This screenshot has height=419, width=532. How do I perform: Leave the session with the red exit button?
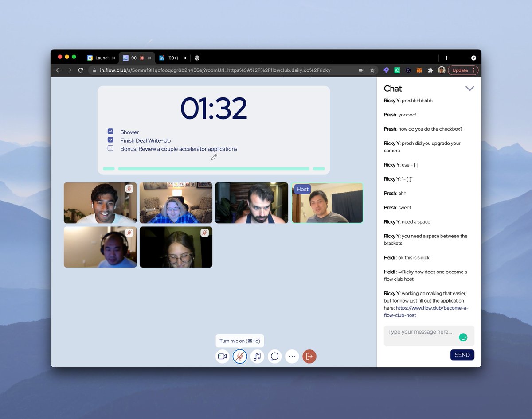click(x=309, y=356)
